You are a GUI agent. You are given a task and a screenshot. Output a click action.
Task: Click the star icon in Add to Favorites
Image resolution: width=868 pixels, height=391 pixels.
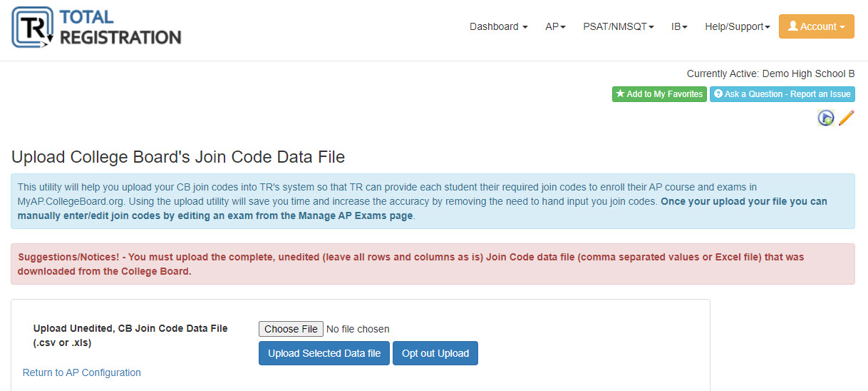620,94
